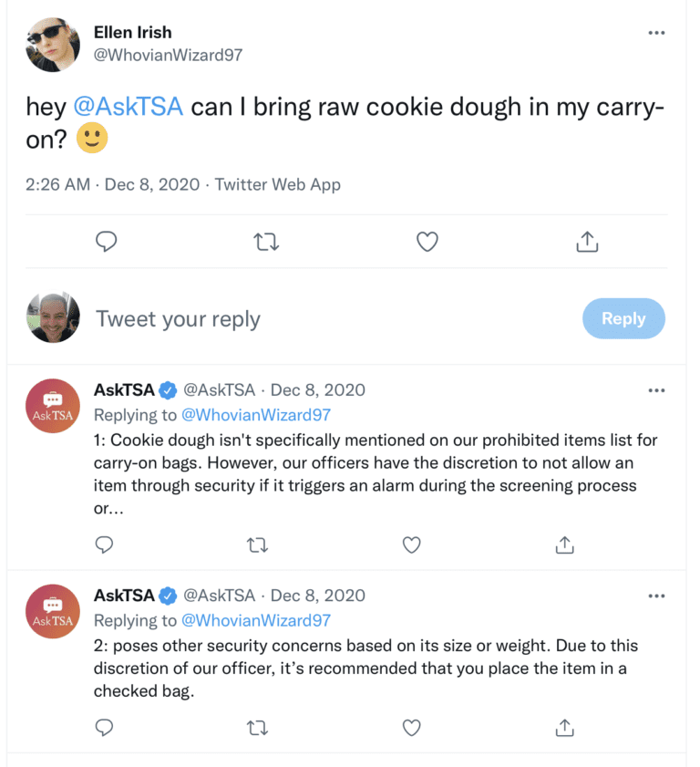Open Ellen Irish's profile picture
This screenshot has height=767, width=700.
coord(52,44)
